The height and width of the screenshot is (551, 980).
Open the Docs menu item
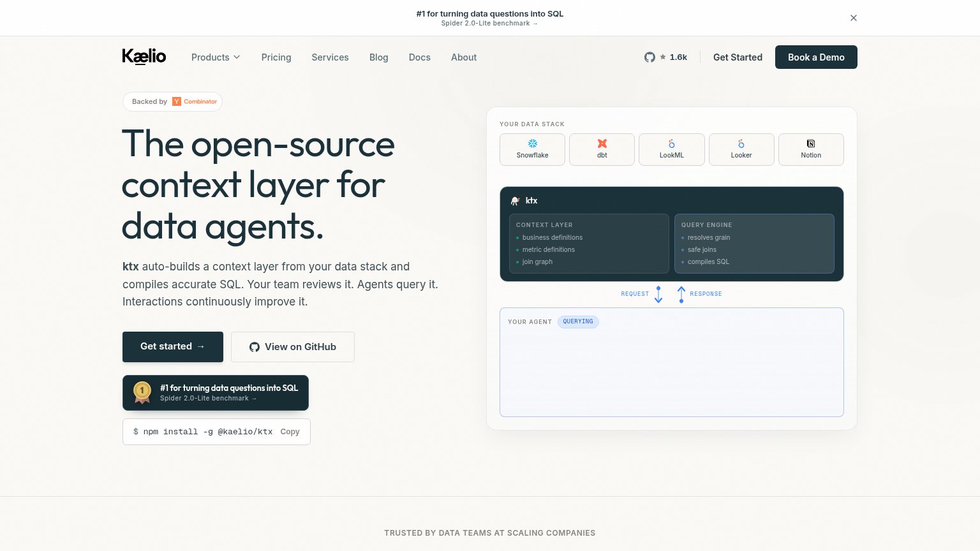[419, 57]
